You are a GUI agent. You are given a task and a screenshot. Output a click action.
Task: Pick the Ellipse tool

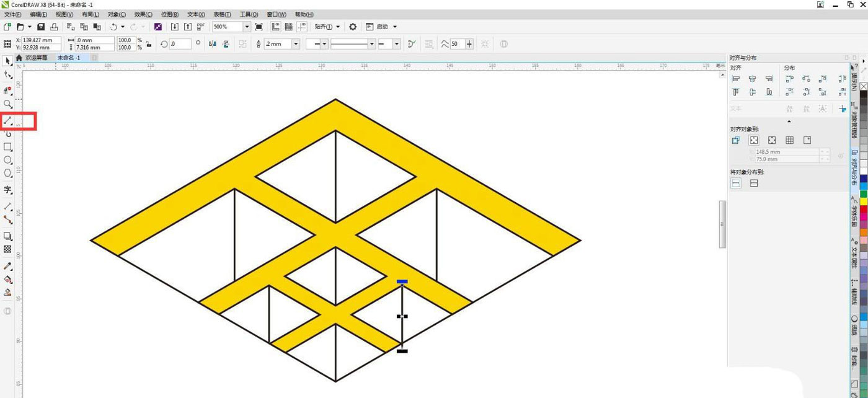7,160
